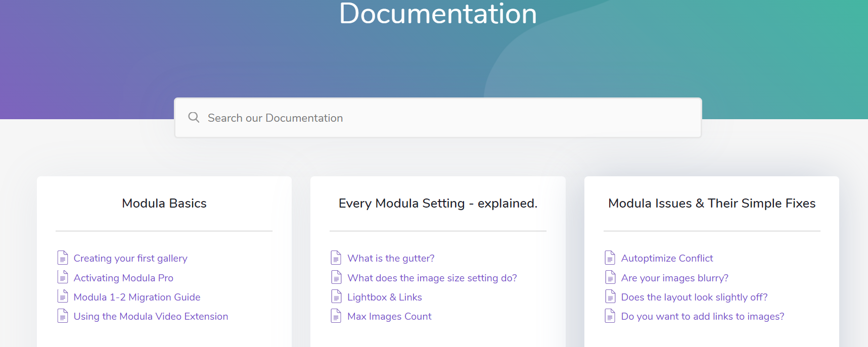Image resolution: width=868 pixels, height=347 pixels.
Task: Open Do you want to add links to images?
Action: 703,316
